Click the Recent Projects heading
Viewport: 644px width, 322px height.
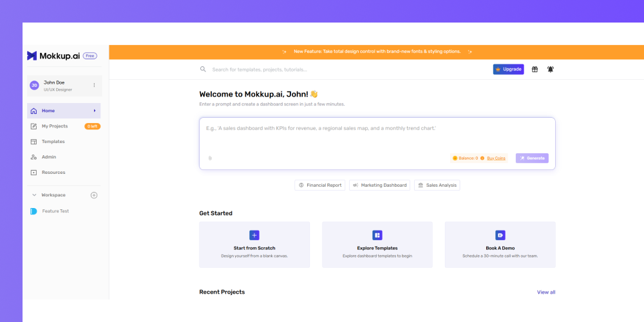point(222,292)
